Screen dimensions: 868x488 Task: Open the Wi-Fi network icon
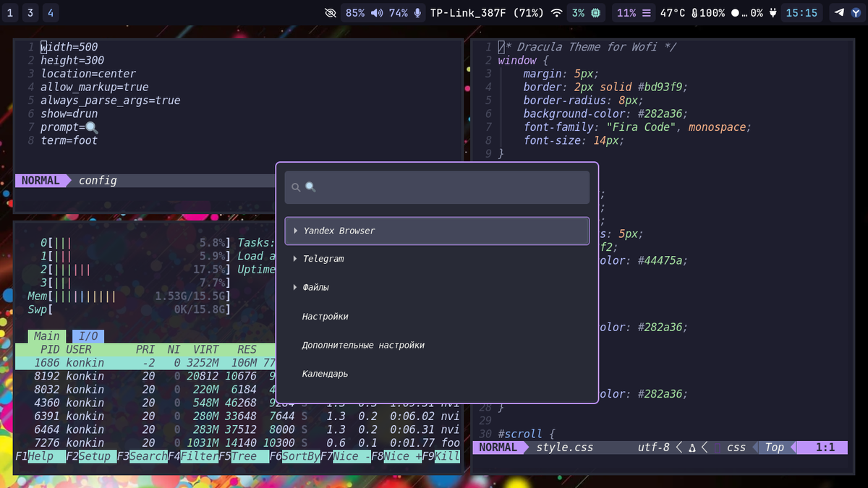(556, 13)
